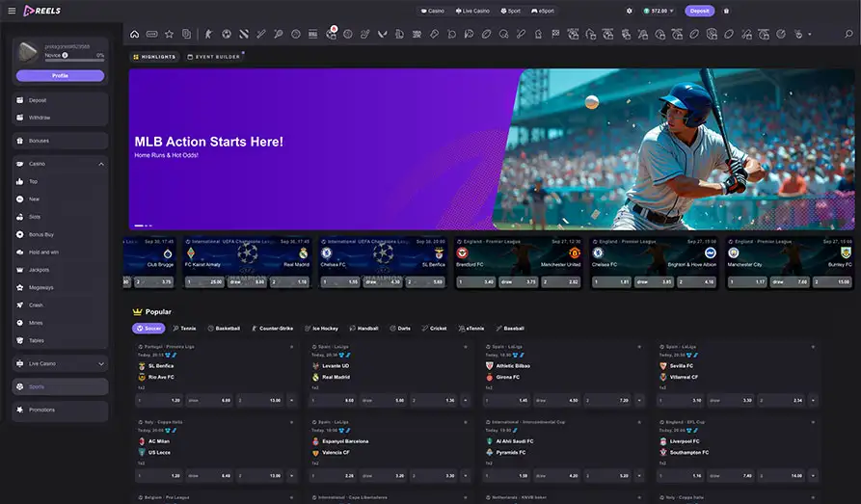Expand more markets for SL Benfica match
This screenshot has width=861, height=504.
tap(291, 400)
